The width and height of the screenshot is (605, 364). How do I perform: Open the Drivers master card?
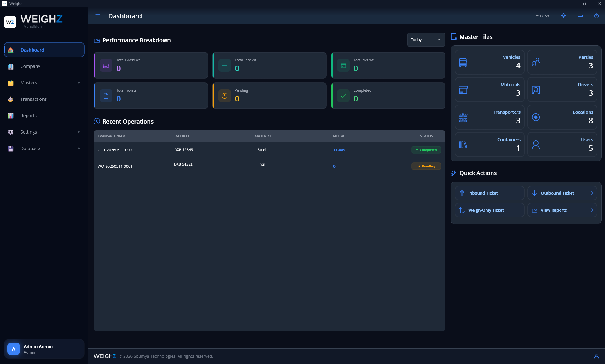(562, 89)
